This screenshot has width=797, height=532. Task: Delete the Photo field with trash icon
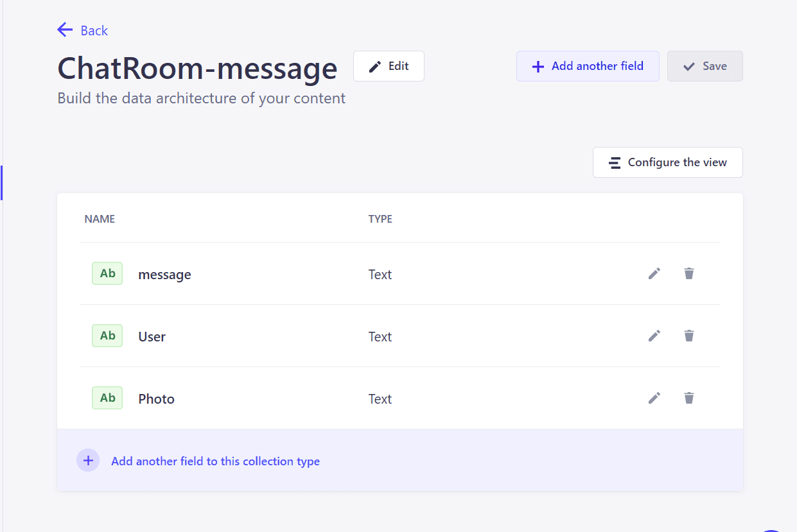click(689, 399)
